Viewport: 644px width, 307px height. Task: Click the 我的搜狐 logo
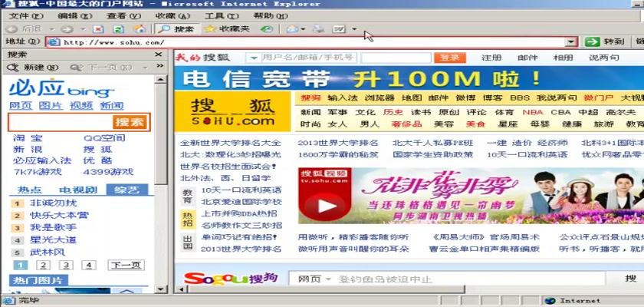click(202, 58)
